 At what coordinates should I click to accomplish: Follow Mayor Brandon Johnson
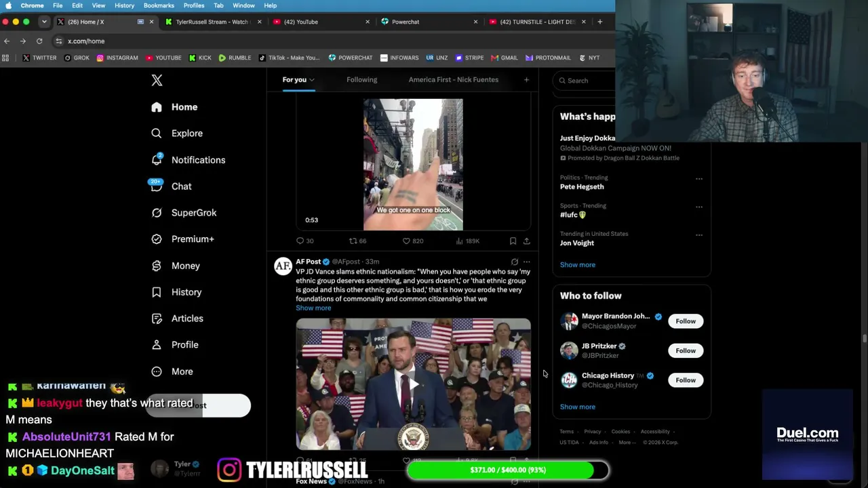click(x=686, y=321)
